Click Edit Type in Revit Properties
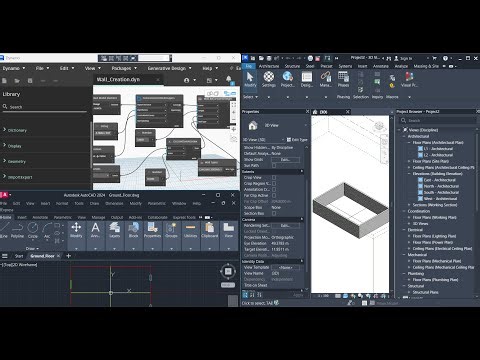The width and height of the screenshot is (480, 360). pyautogui.click(x=297, y=140)
